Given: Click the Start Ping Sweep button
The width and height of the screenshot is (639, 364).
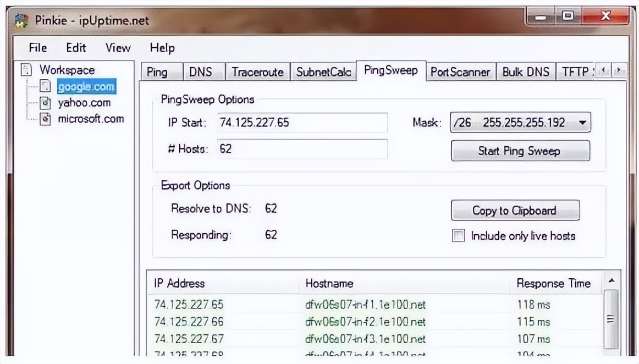Looking at the screenshot, I should (520, 151).
